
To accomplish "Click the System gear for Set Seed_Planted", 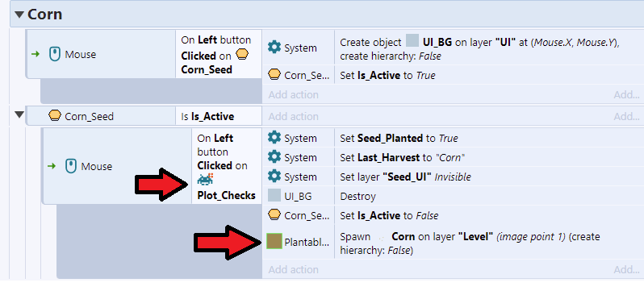I will click(x=274, y=138).
